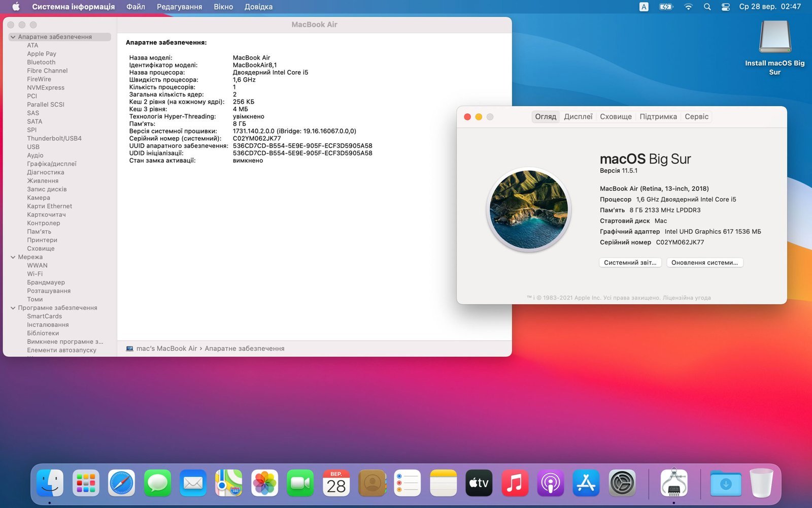The image size is (812, 508).
Task: Open Contacts app in Dock
Action: (x=372, y=483)
